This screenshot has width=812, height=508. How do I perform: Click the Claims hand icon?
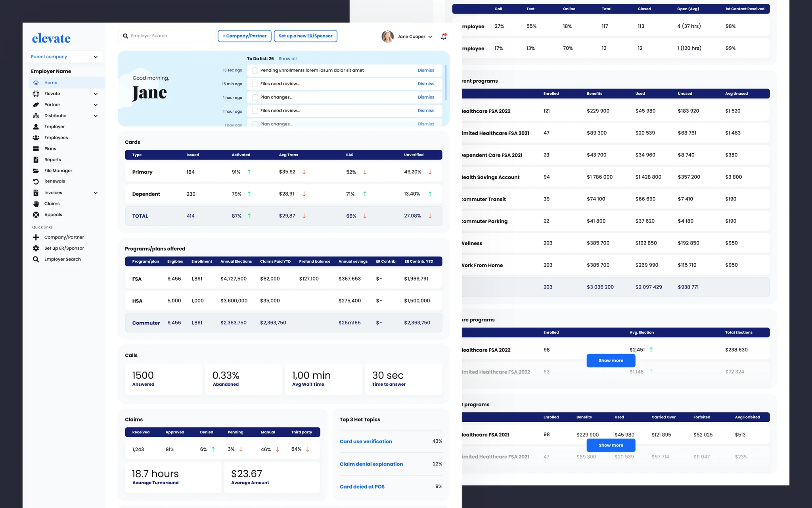36,204
